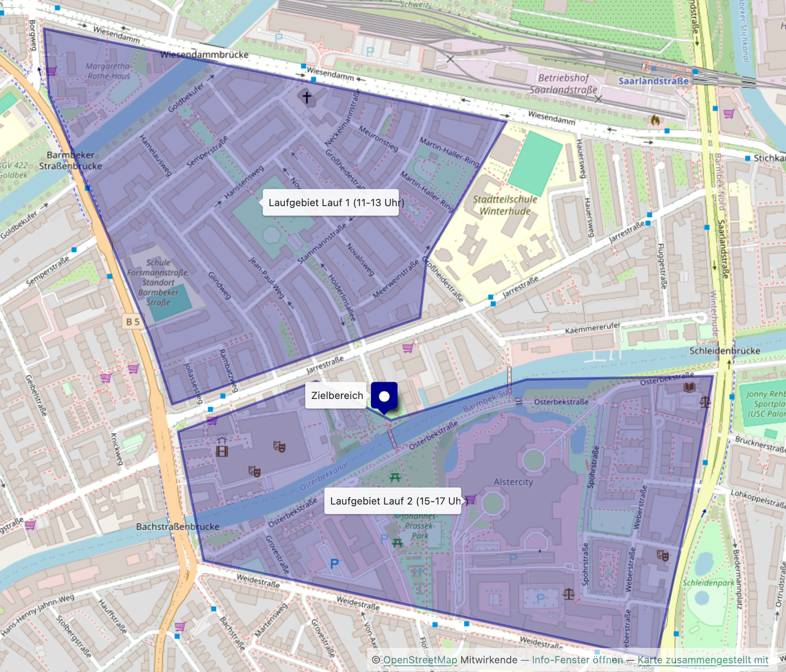Click the church cross icon near Wiesendamm
The image size is (786, 672).
point(306,96)
